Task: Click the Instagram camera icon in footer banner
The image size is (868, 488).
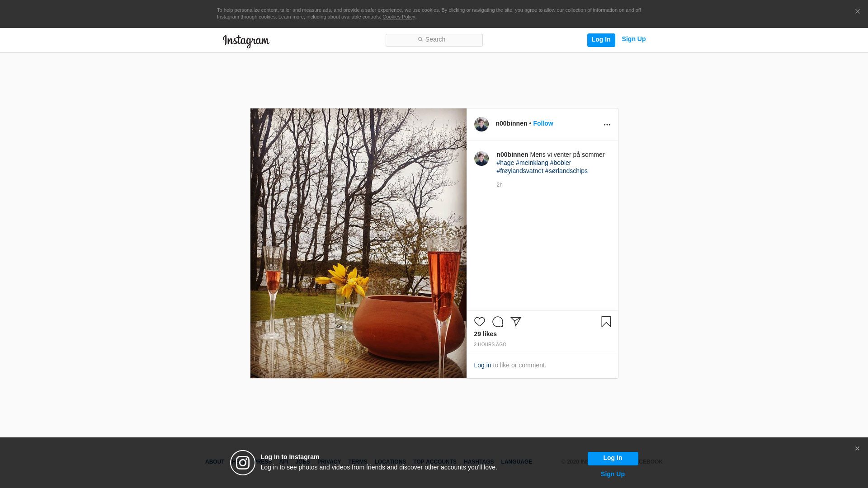Action: [243, 463]
